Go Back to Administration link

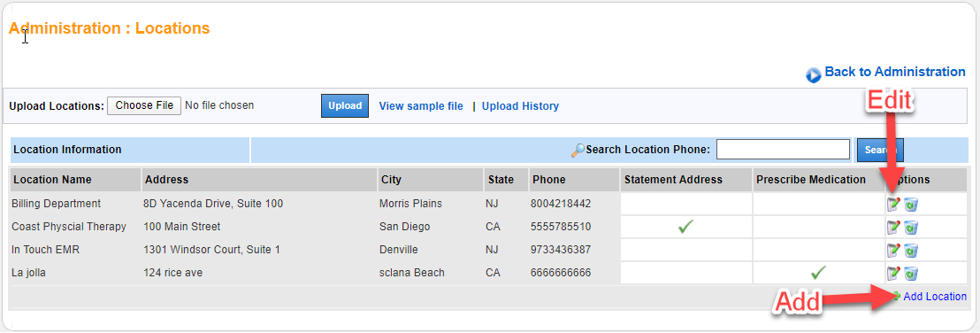click(x=895, y=72)
